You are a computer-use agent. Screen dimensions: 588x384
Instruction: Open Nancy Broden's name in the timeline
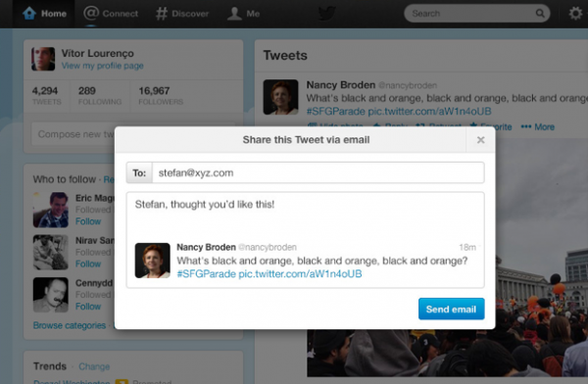coord(340,85)
